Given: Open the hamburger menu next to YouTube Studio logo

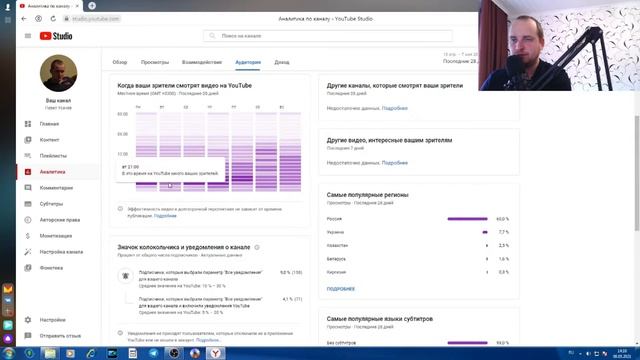Looking at the screenshot, I should tap(28, 36).
